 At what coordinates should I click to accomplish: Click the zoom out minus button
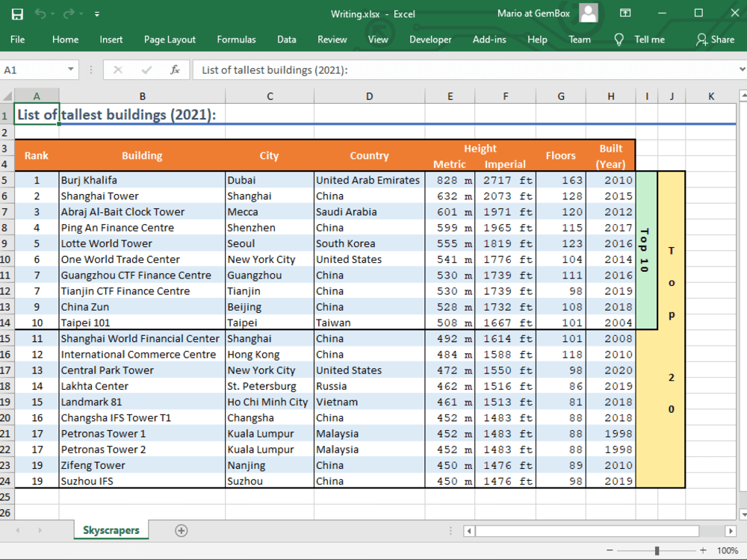point(610,550)
